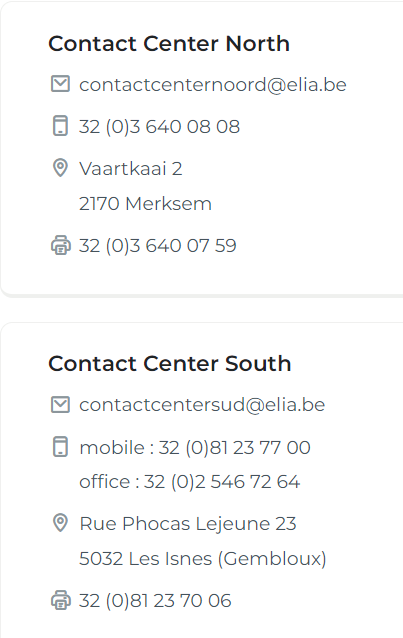The image size is (403, 638).
Task: Click the 5032 Les Isnes (Gembloux) line
Action: pyautogui.click(x=203, y=558)
